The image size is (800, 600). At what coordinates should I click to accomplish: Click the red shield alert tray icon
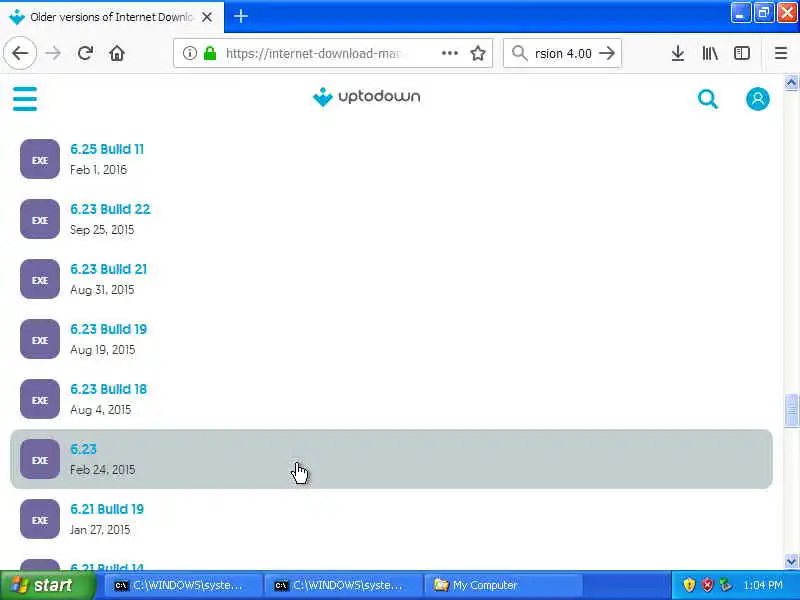tap(707, 585)
